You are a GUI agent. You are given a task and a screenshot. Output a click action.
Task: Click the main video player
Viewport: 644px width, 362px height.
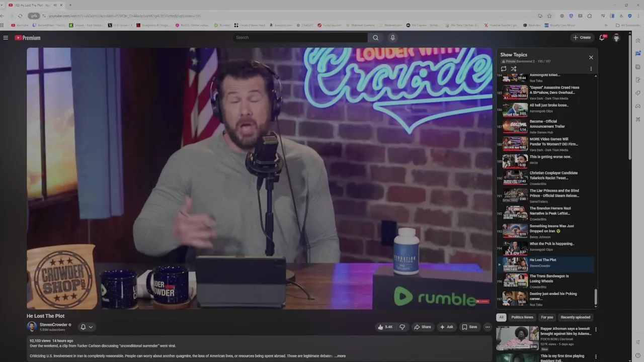(260, 178)
